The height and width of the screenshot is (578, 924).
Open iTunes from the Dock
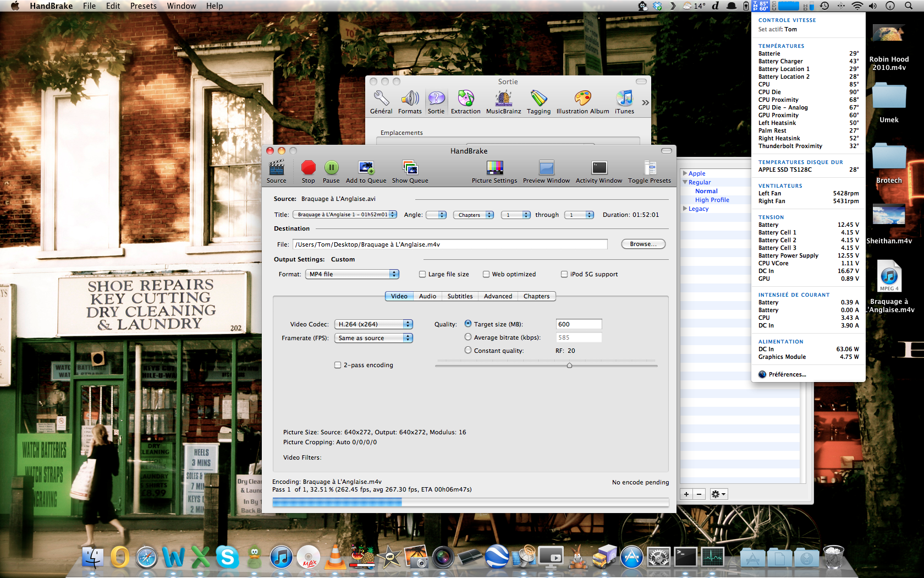tap(281, 557)
